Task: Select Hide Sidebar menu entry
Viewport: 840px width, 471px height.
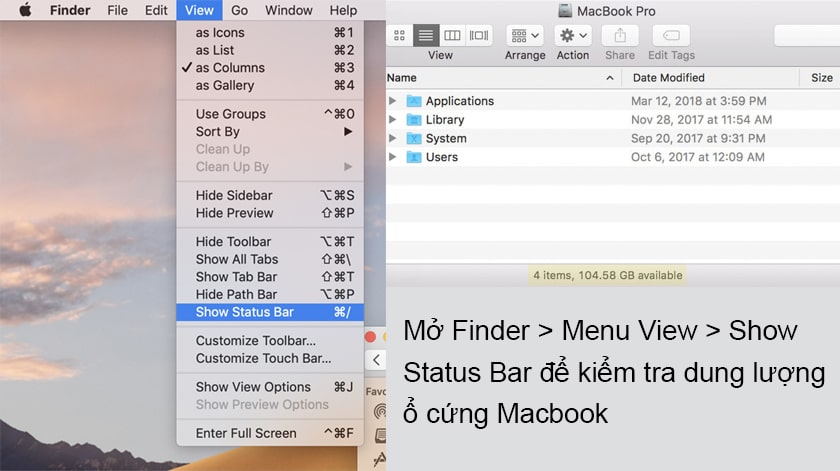Action: (x=270, y=195)
